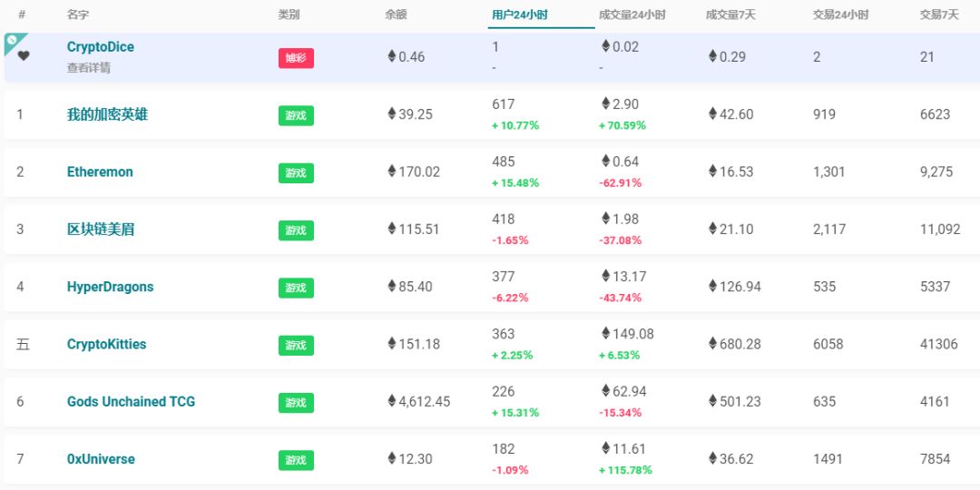
Task: Click the 7-day transactions value 41306
Action: 939,345
